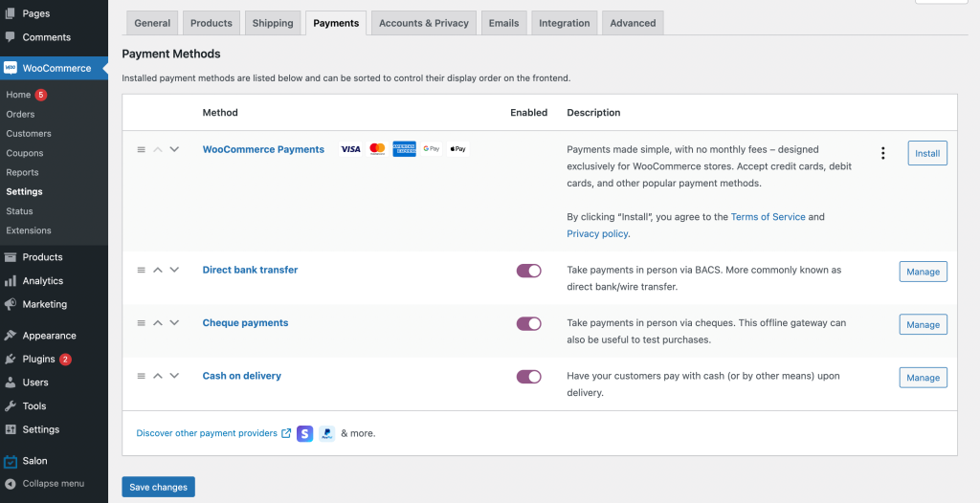
Task: Grab the Direct bank transfer drag handle
Action: pos(142,270)
